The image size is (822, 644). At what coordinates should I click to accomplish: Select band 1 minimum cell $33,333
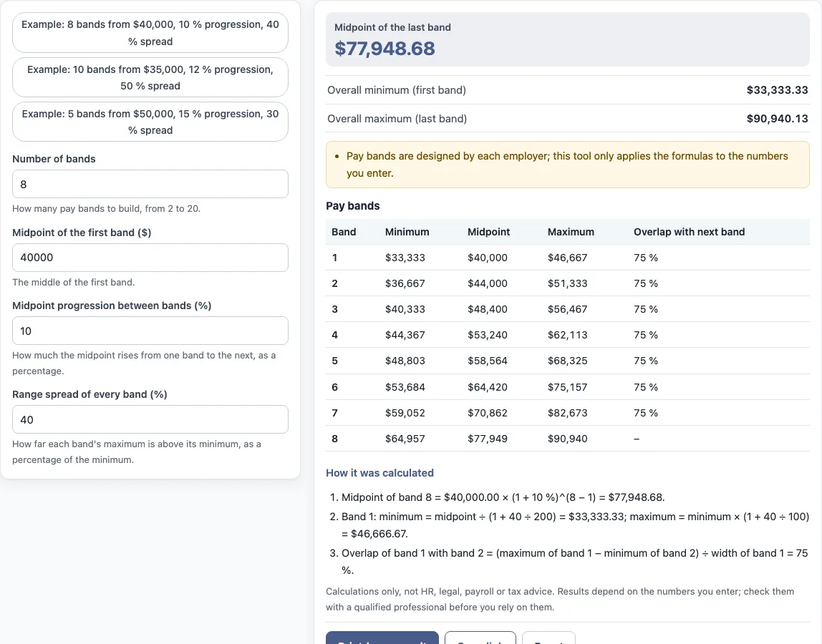(405, 258)
